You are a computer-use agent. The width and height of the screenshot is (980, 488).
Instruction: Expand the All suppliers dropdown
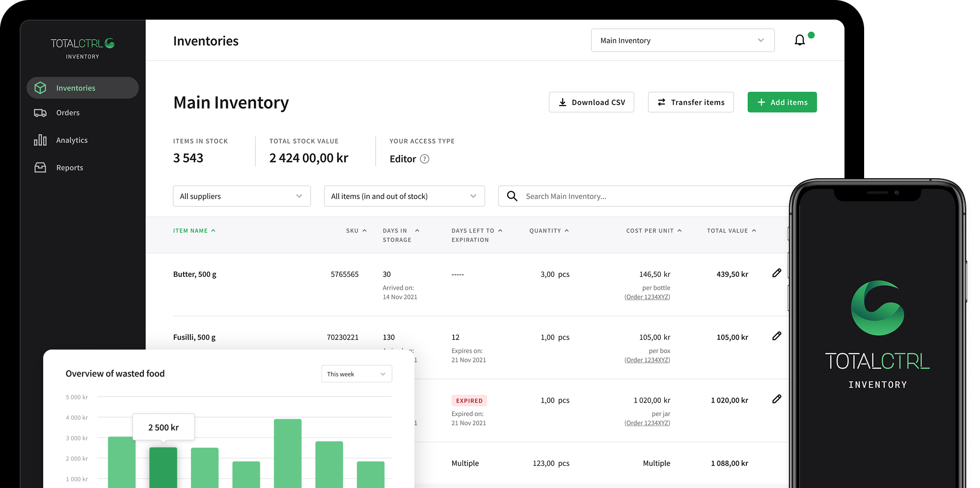[242, 196]
